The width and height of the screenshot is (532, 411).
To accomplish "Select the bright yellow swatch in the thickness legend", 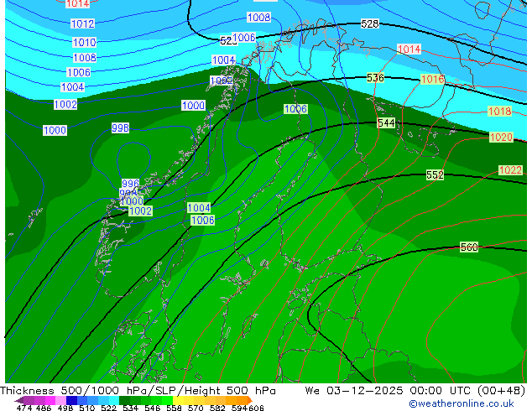I will coord(178,400).
